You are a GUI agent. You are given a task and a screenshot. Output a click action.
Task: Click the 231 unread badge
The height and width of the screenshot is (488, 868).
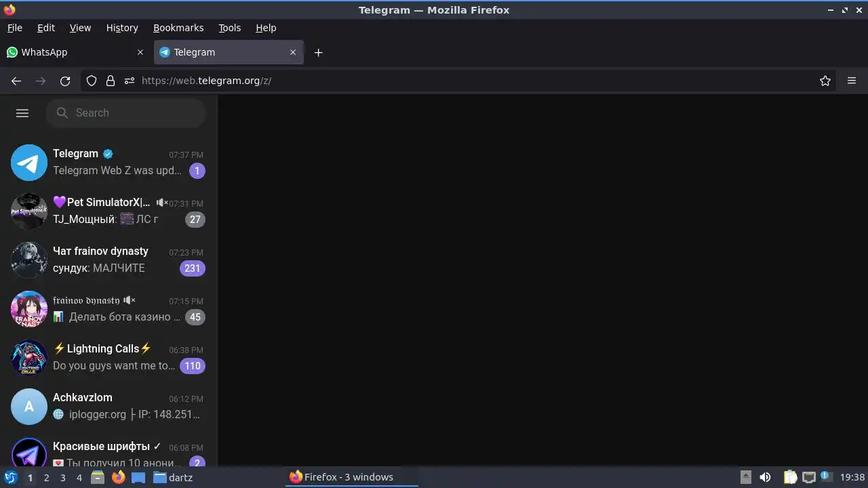tap(193, 268)
